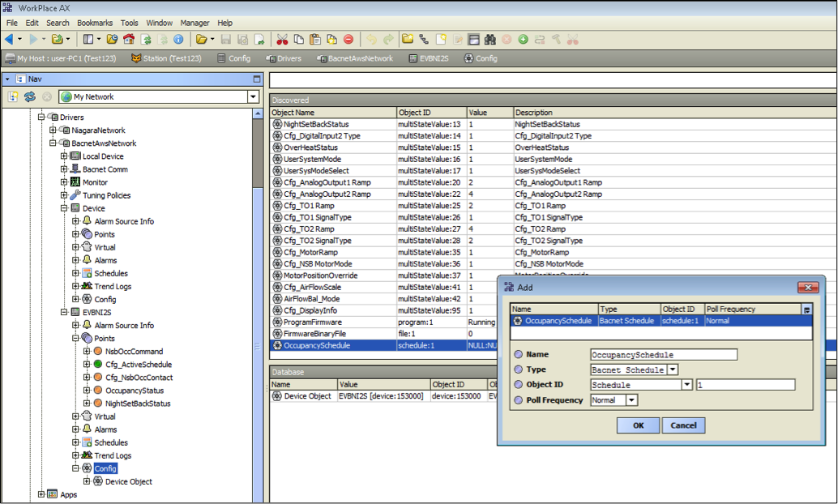Click the New Folder icon in toolbar
Viewport: 838px width, 504px height.
click(x=408, y=39)
